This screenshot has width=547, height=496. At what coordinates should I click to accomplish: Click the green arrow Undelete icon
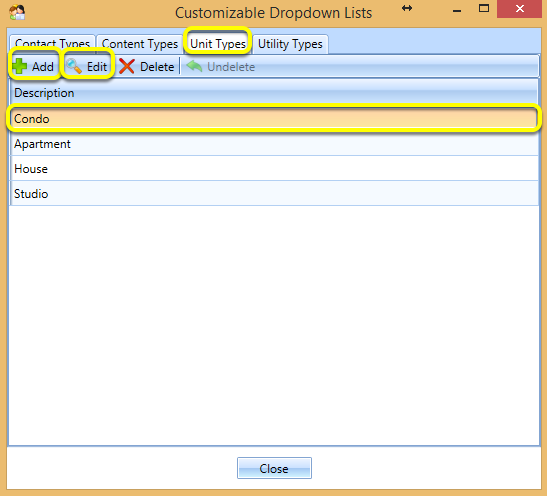pos(194,66)
